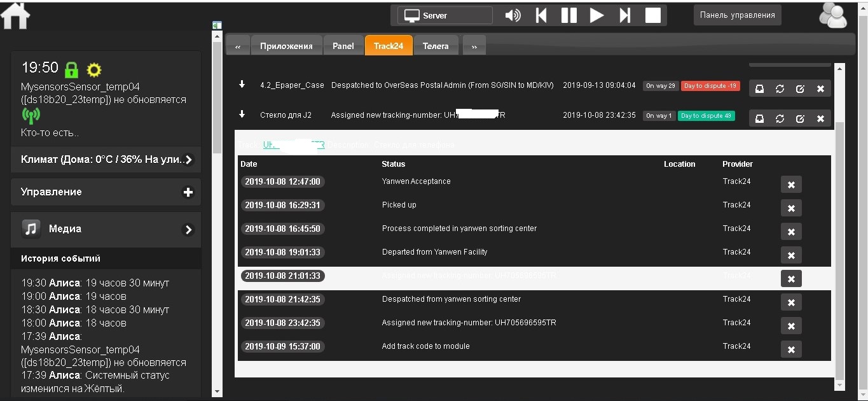Refresh tracking for Стекло для J2

pos(780,118)
